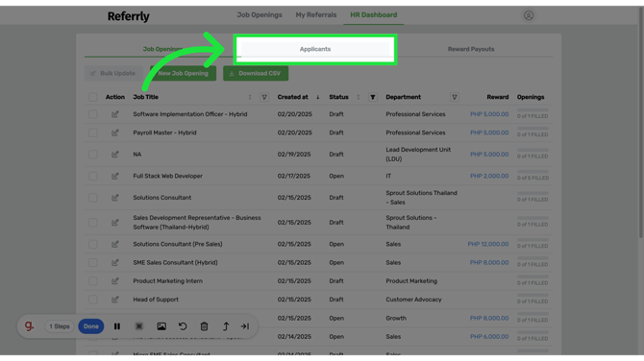
Task: Click the blur tool icon in recorder bar
Action: [x=139, y=326]
